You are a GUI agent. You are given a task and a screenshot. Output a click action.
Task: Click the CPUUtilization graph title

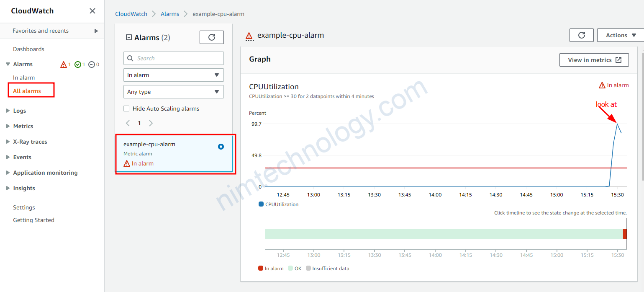click(x=274, y=87)
